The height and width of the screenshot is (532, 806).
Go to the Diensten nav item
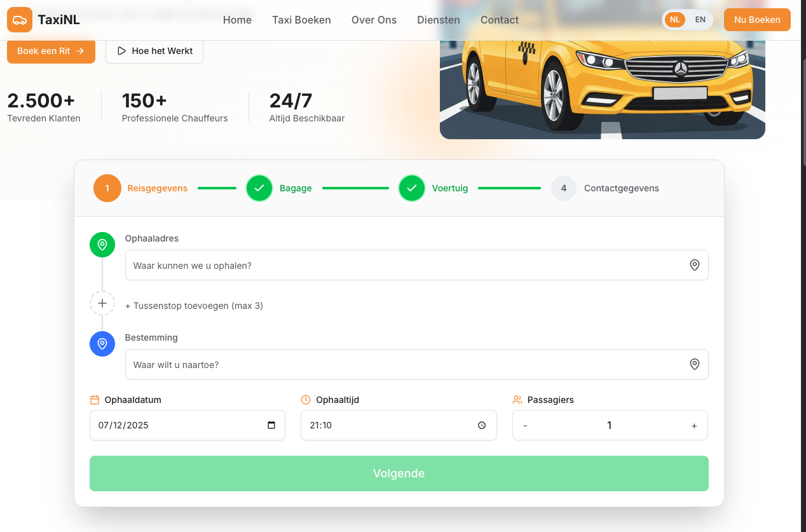pos(438,20)
